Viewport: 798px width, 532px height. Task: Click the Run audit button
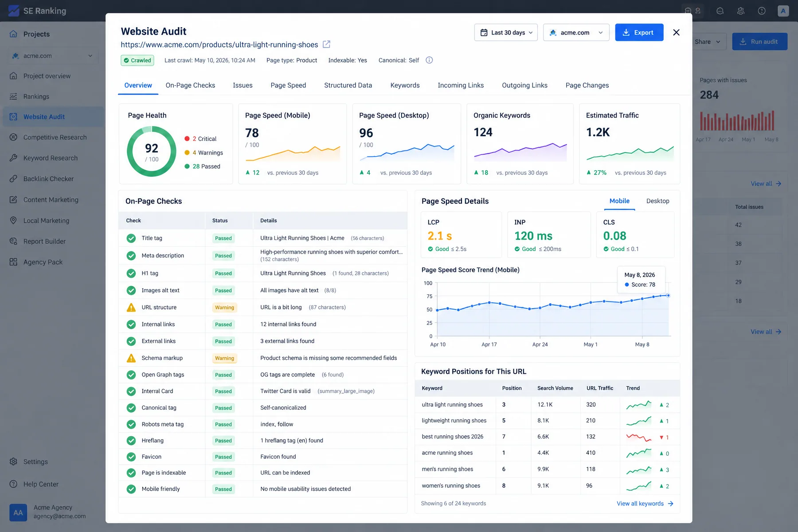coord(759,42)
